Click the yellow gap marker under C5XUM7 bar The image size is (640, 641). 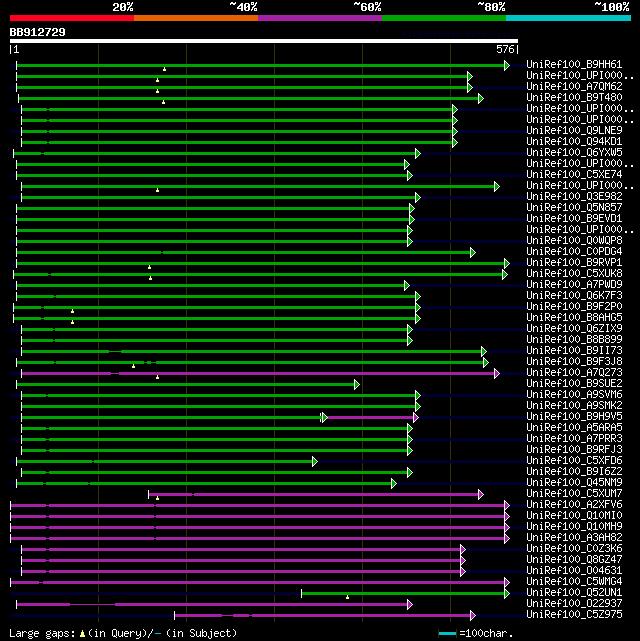point(157,498)
